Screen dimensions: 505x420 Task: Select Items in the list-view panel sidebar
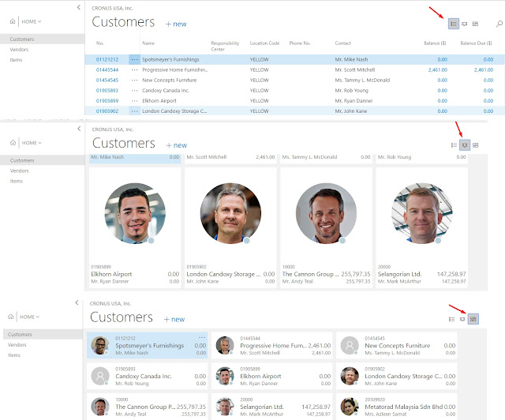click(x=16, y=60)
